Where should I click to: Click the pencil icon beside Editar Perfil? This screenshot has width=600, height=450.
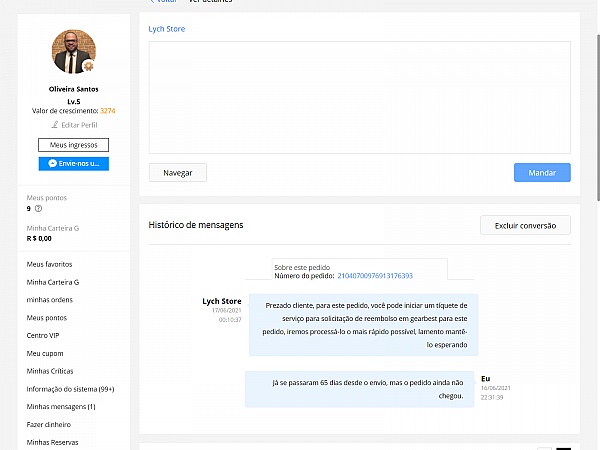point(55,123)
